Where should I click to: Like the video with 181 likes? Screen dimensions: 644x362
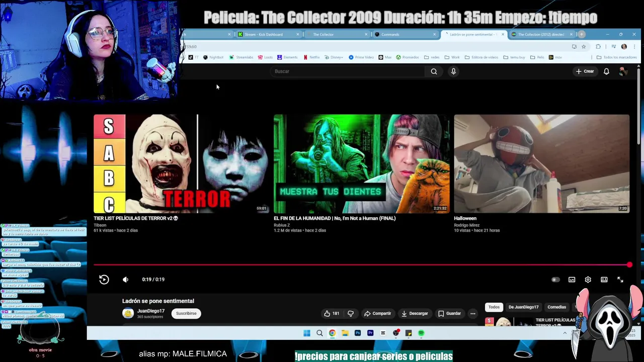(x=331, y=313)
